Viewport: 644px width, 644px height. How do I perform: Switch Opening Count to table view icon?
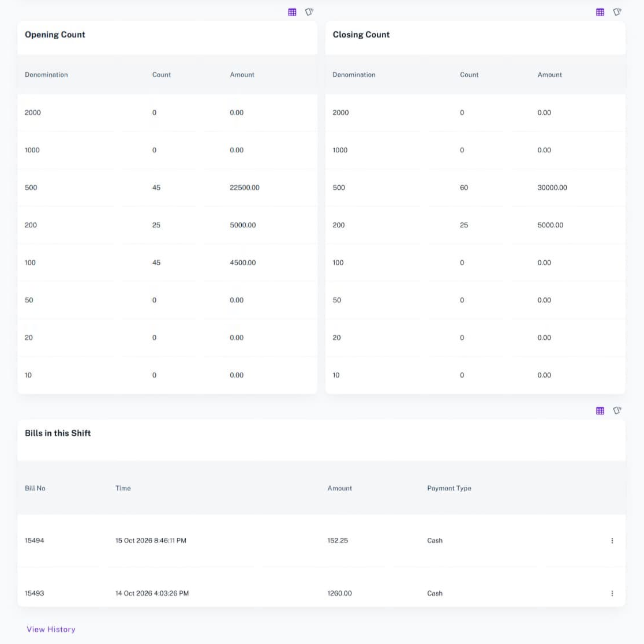click(292, 12)
